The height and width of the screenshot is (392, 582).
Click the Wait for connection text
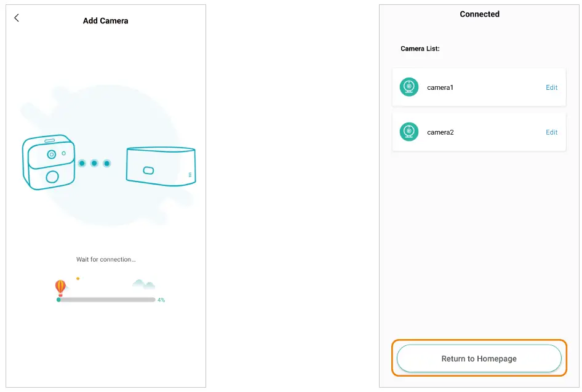[106, 260]
